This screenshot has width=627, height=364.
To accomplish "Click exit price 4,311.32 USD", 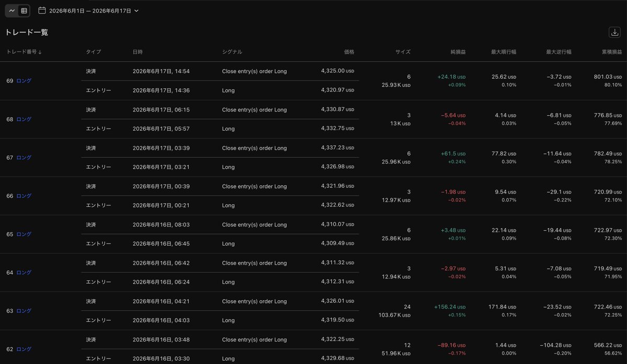I will tap(338, 262).
